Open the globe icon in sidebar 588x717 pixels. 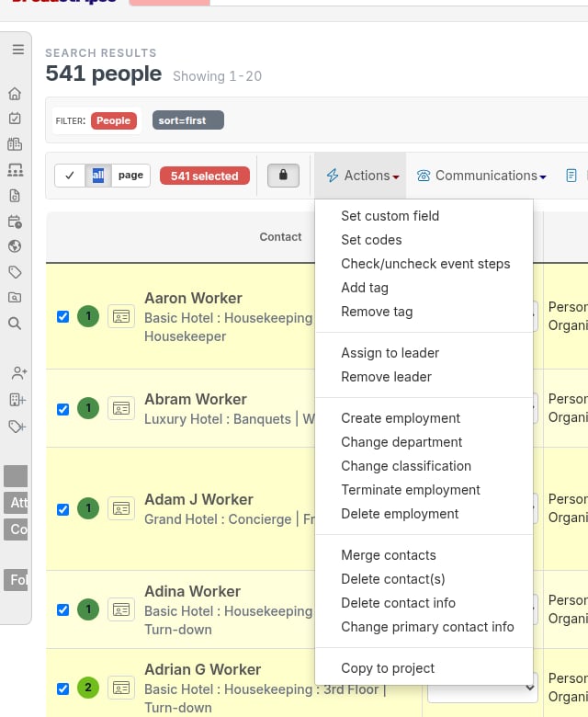pyautogui.click(x=15, y=246)
